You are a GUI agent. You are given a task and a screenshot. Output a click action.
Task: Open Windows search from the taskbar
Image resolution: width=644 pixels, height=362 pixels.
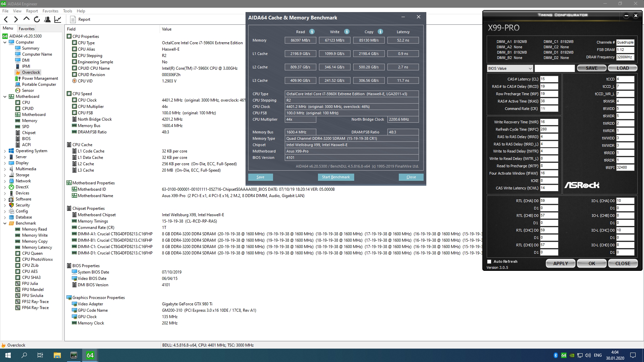24,355
